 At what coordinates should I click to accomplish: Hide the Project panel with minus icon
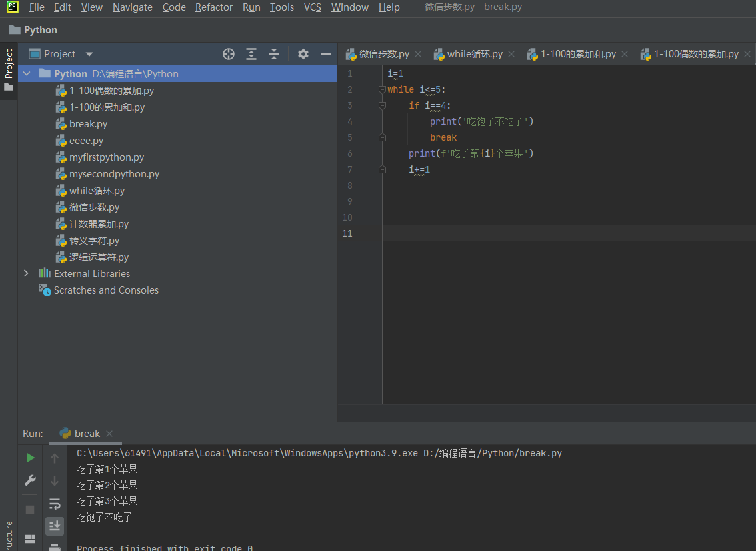326,54
